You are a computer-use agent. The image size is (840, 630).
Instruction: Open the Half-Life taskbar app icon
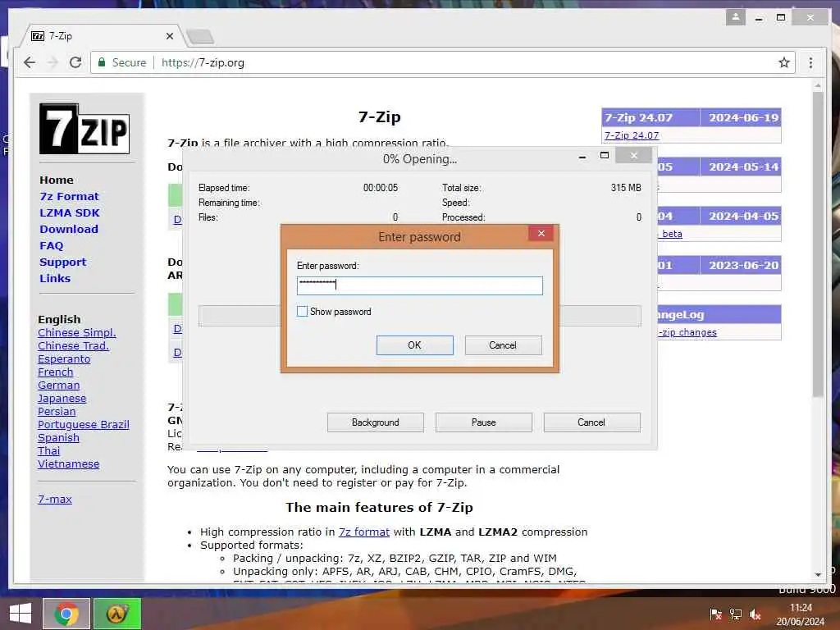(117, 614)
